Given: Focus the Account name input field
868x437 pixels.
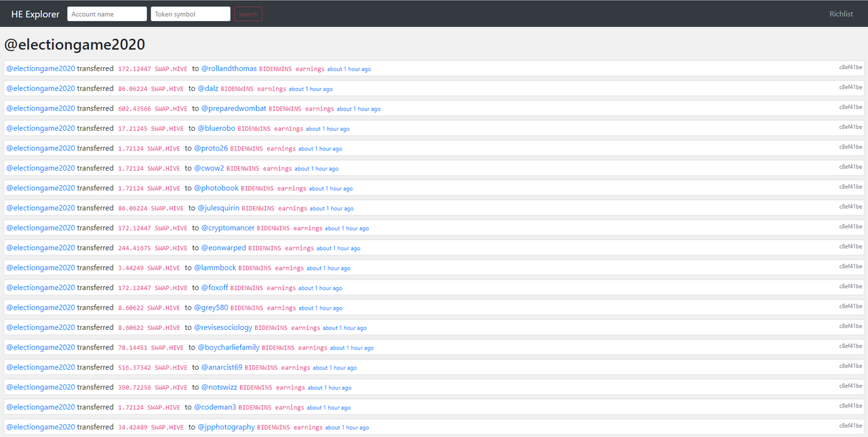Looking at the screenshot, I should pyautogui.click(x=107, y=14).
